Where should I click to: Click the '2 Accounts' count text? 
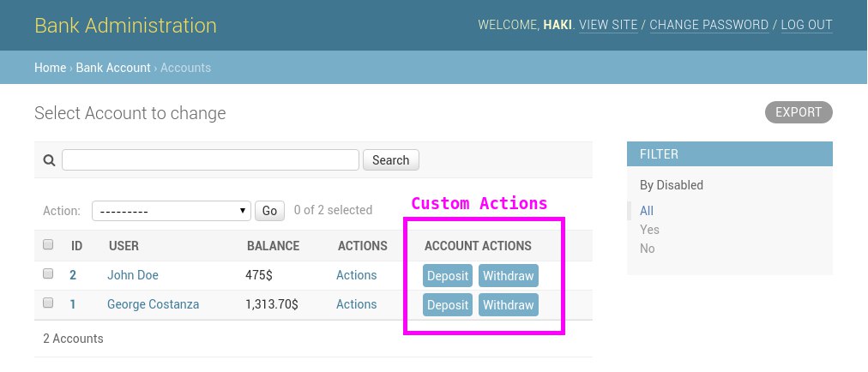[x=73, y=339]
